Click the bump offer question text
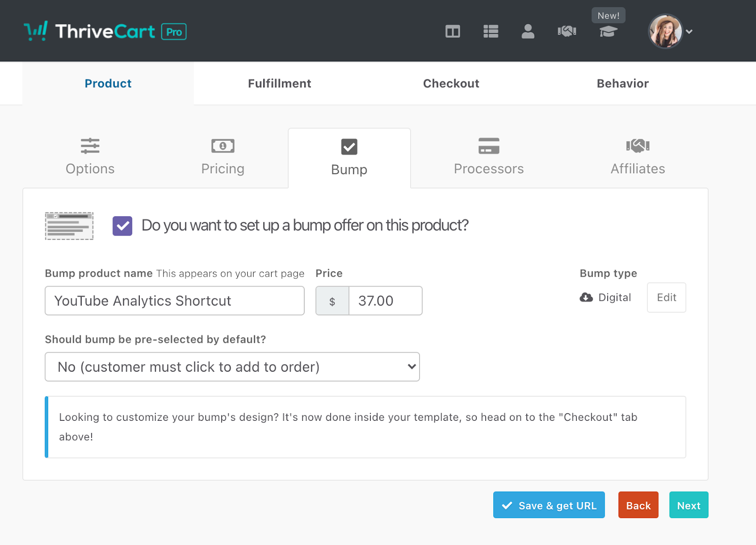756x545 pixels. [x=305, y=226]
